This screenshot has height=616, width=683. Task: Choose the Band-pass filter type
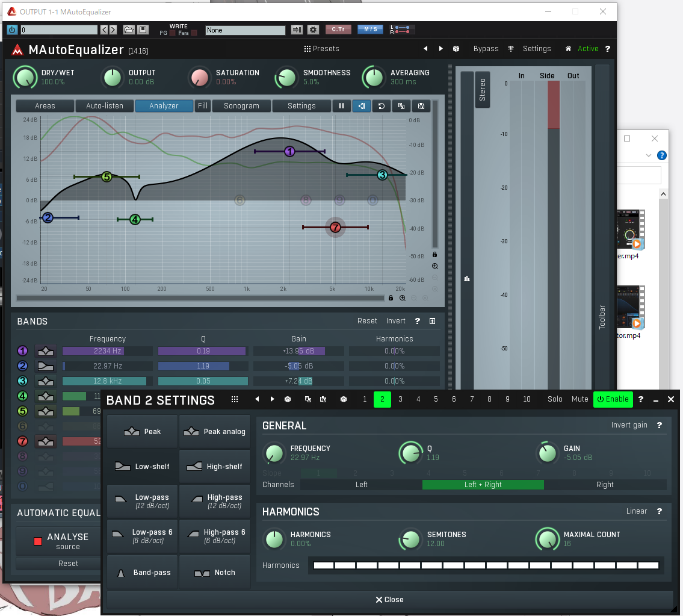[x=142, y=572]
